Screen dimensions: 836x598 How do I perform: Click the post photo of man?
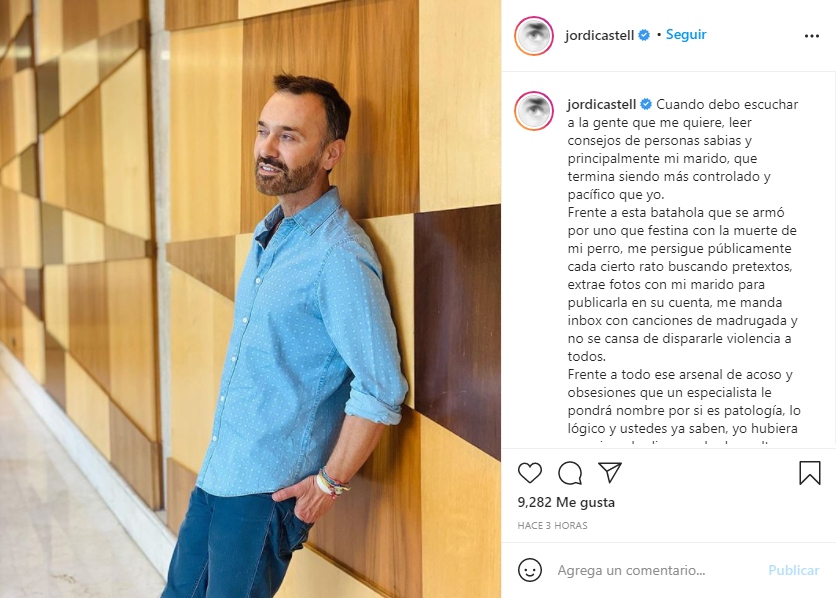click(x=251, y=299)
